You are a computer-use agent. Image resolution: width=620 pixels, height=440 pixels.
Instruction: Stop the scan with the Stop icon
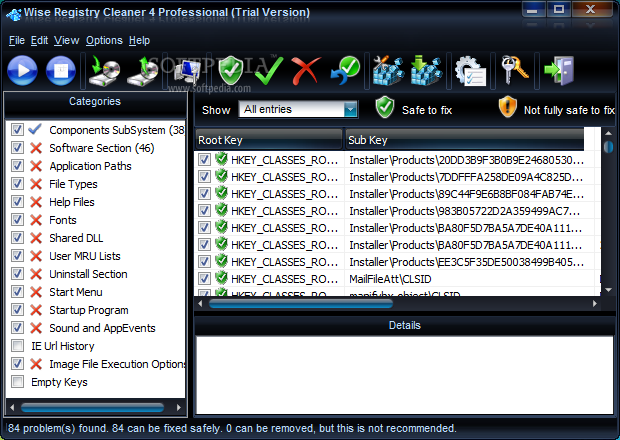click(x=60, y=71)
